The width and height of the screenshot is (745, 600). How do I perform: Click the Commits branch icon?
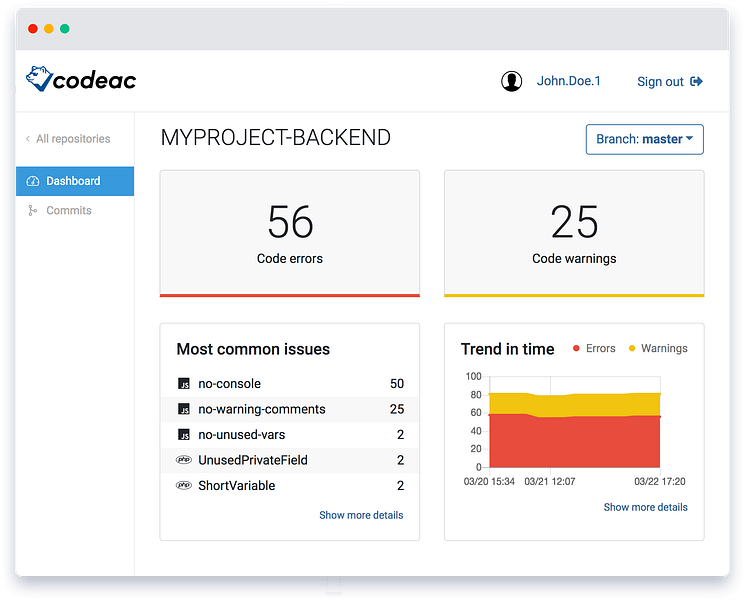32,210
